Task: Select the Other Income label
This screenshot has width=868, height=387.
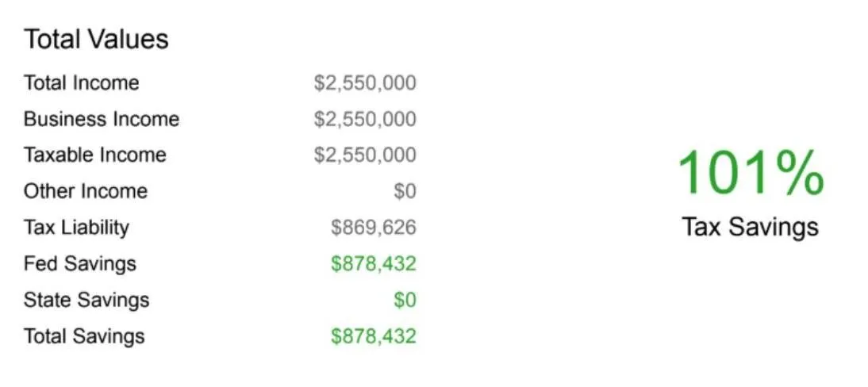Action: click(x=85, y=191)
